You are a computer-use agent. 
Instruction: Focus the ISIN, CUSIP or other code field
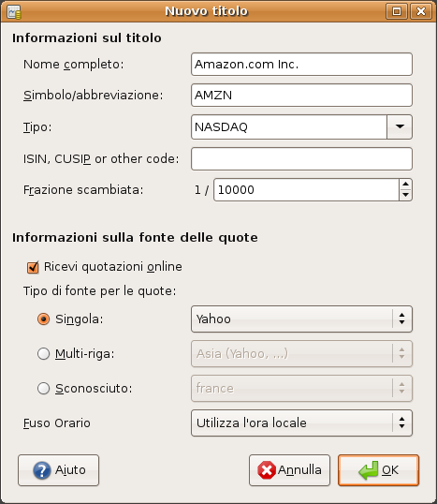pyautogui.click(x=301, y=158)
